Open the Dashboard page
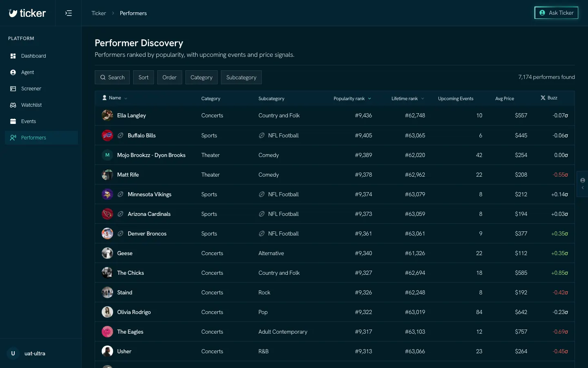This screenshot has width=588, height=368. [x=41, y=56]
